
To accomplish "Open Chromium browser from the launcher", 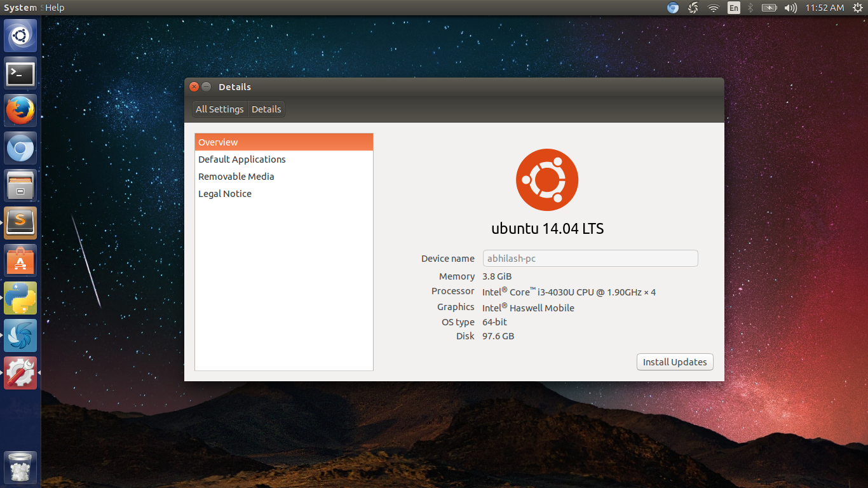I will click(20, 148).
